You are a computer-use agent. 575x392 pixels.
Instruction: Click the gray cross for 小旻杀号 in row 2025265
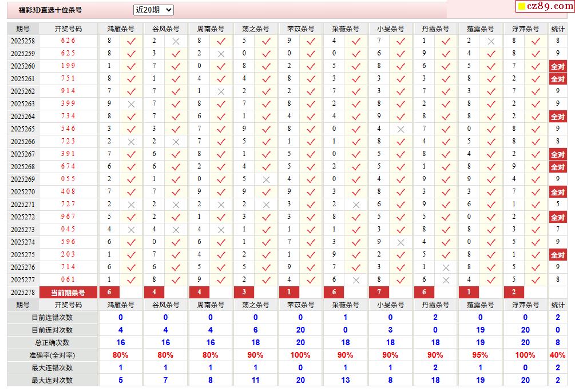[401, 129]
